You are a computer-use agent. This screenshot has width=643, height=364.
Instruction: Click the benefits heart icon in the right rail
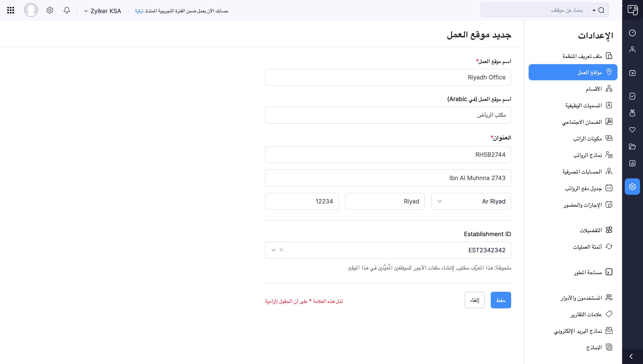click(x=633, y=130)
